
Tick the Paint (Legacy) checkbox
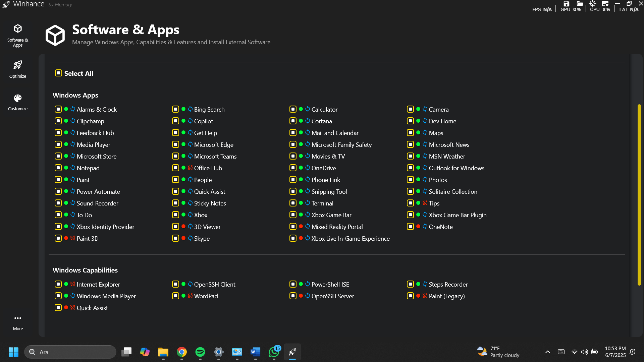(x=410, y=296)
